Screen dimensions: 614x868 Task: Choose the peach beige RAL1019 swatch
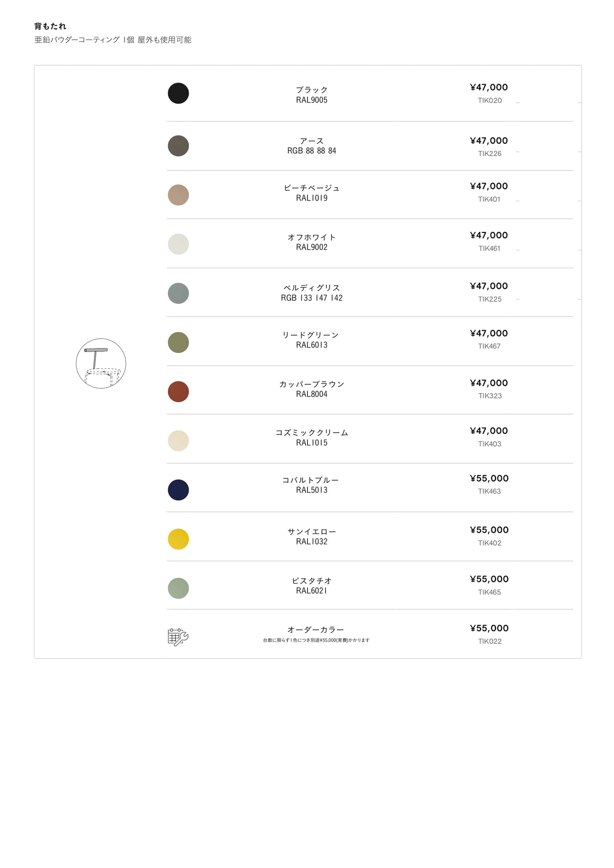(x=178, y=195)
